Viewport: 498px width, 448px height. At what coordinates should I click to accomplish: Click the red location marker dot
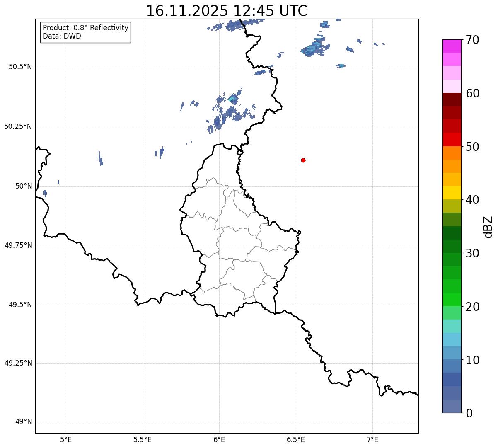[x=303, y=160]
